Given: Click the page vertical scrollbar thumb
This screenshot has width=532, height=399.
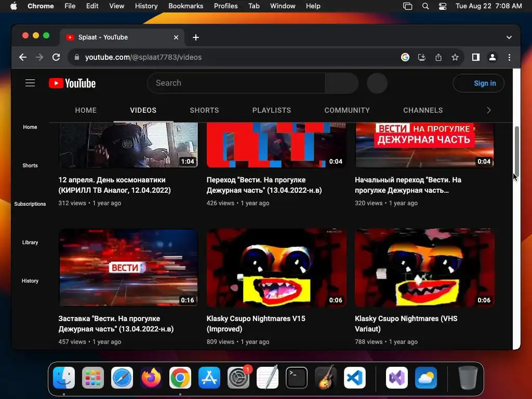Looking at the screenshot, I should (x=517, y=150).
